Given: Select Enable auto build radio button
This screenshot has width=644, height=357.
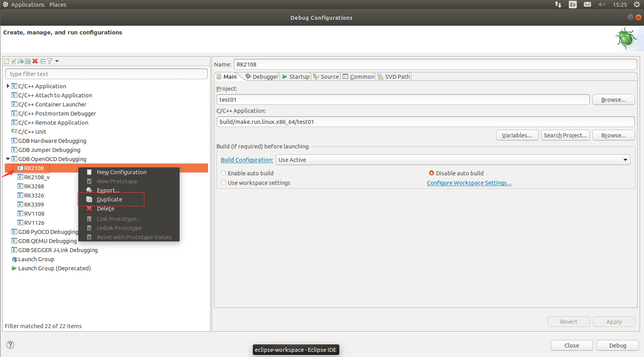Looking at the screenshot, I should pos(224,173).
